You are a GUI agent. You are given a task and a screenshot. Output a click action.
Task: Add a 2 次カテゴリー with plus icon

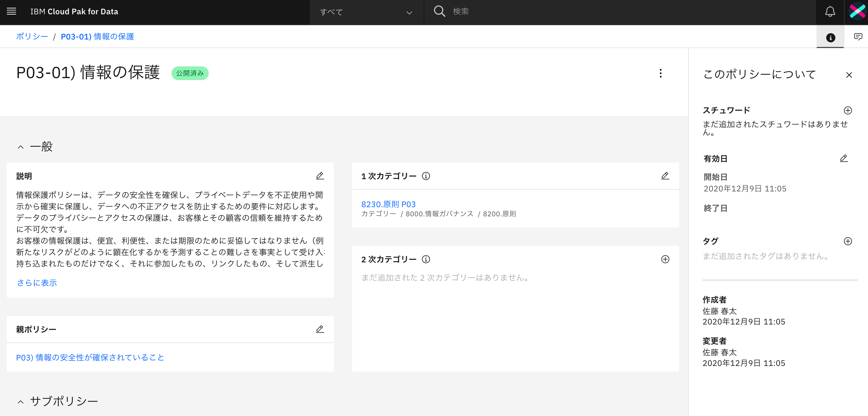pyautogui.click(x=665, y=259)
